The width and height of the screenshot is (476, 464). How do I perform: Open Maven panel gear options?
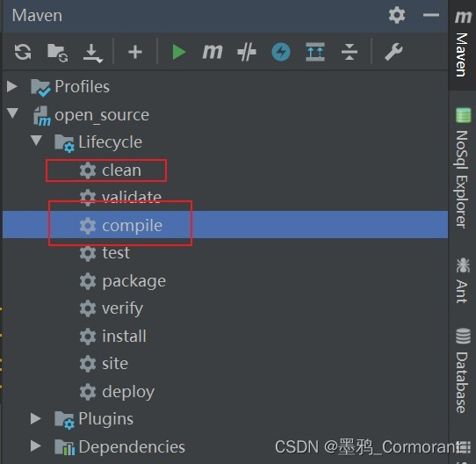[397, 15]
